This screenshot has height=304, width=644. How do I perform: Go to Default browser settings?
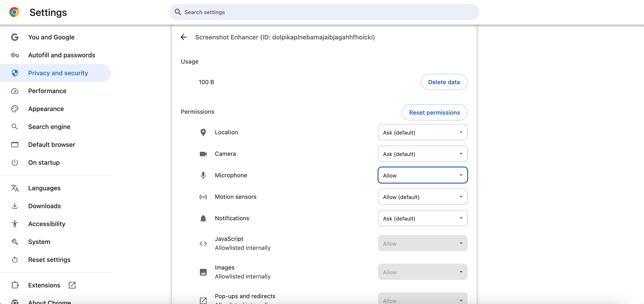(x=55, y=145)
